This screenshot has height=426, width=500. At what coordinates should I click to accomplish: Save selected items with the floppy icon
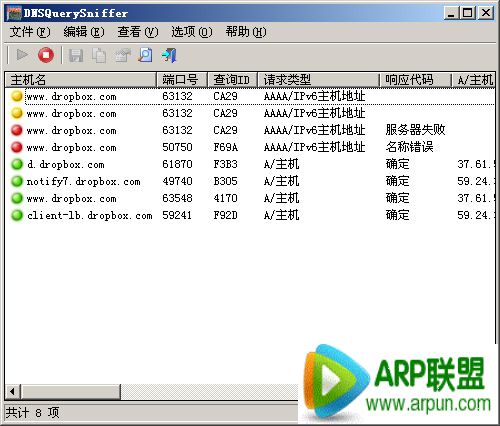(x=76, y=55)
